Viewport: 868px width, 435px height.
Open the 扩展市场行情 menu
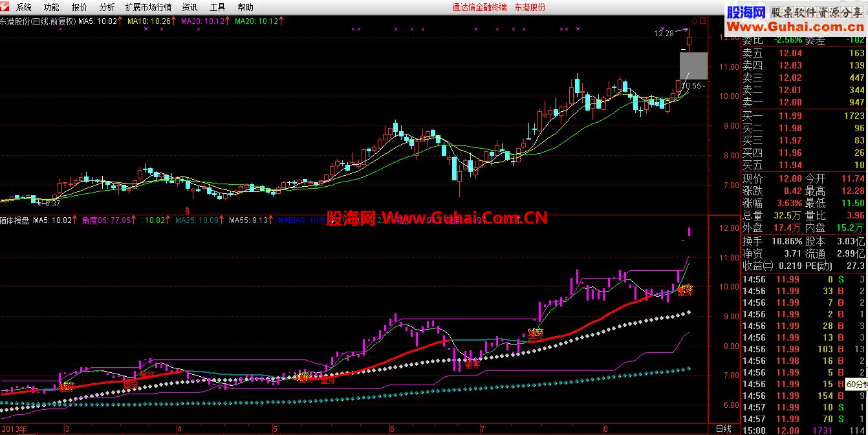[149, 8]
